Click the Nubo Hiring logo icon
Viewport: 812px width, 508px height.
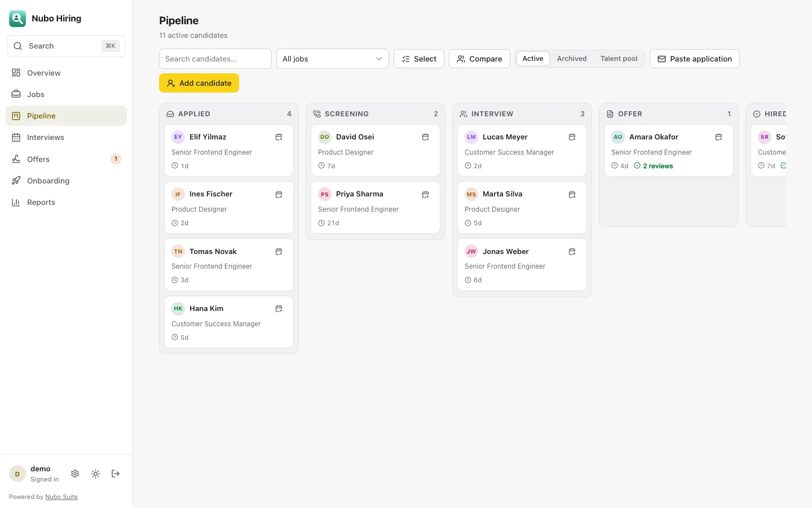(x=17, y=19)
